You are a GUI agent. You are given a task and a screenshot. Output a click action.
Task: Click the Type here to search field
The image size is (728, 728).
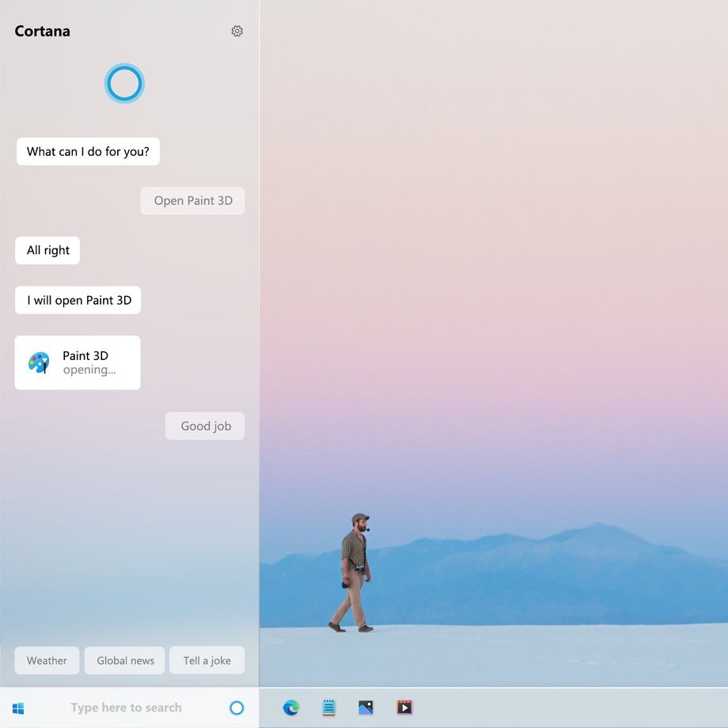[127, 707]
